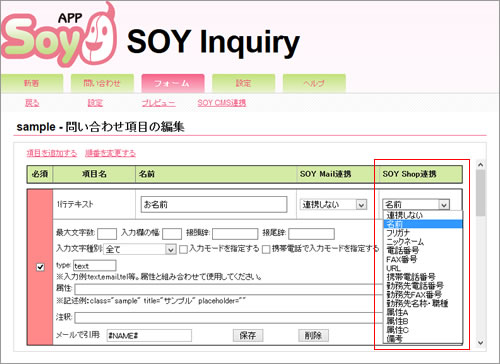Image resolution: width=500 pixels, height=364 pixels.
Task: Click the 1行テキスト field type label
Action: coord(75,204)
